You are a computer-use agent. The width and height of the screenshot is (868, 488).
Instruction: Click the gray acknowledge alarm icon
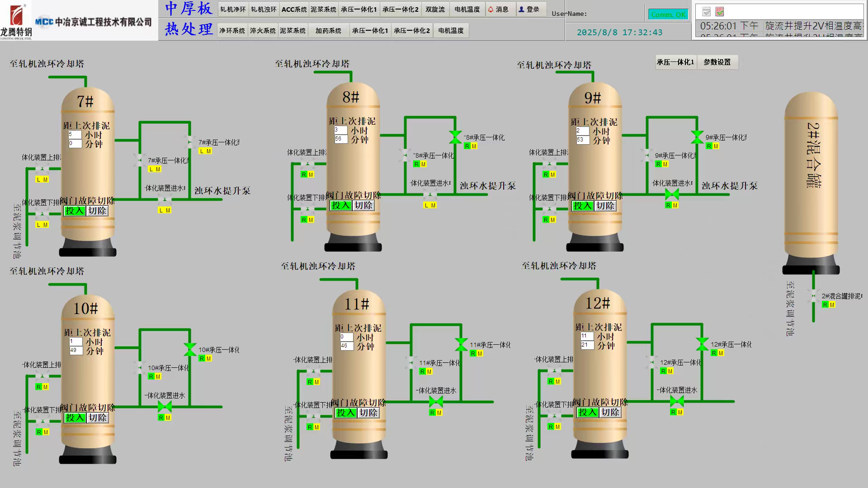(707, 12)
